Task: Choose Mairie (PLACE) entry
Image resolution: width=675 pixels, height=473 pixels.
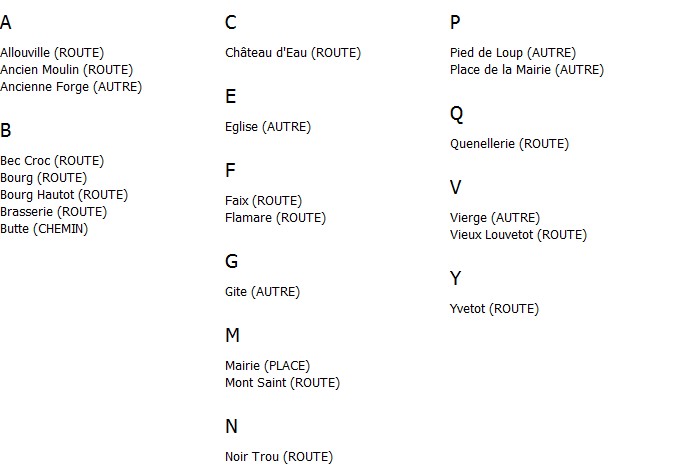Action: [267, 366]
